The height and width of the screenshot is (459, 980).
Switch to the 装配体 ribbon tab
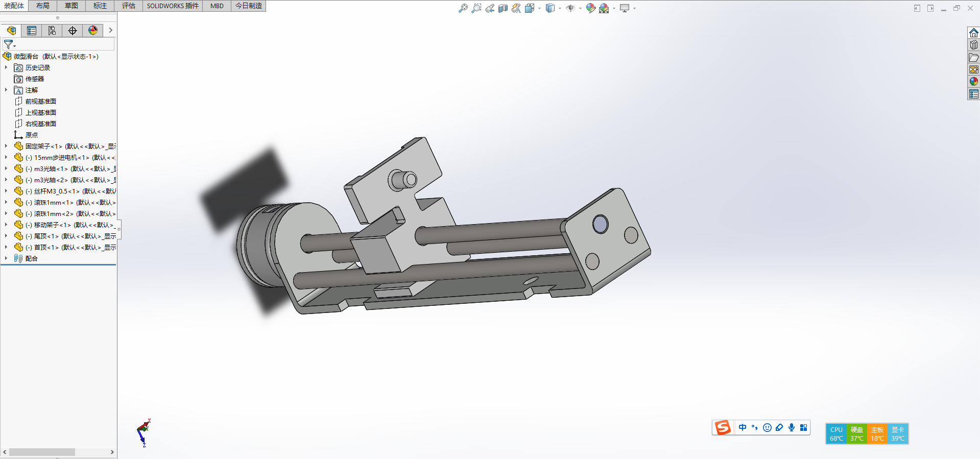click(14, 6)
